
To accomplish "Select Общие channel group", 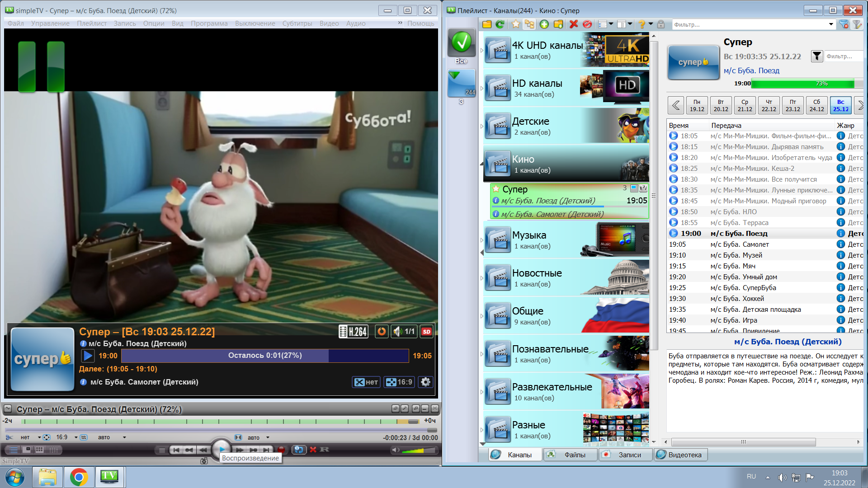I will (x=566, y=316).
